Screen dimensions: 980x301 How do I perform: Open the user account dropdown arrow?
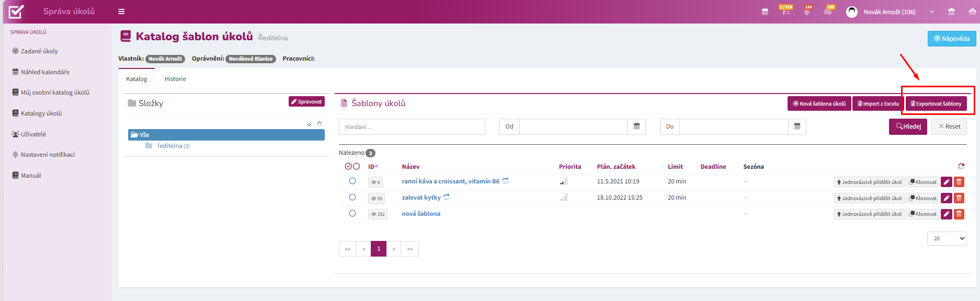point(932,12)
